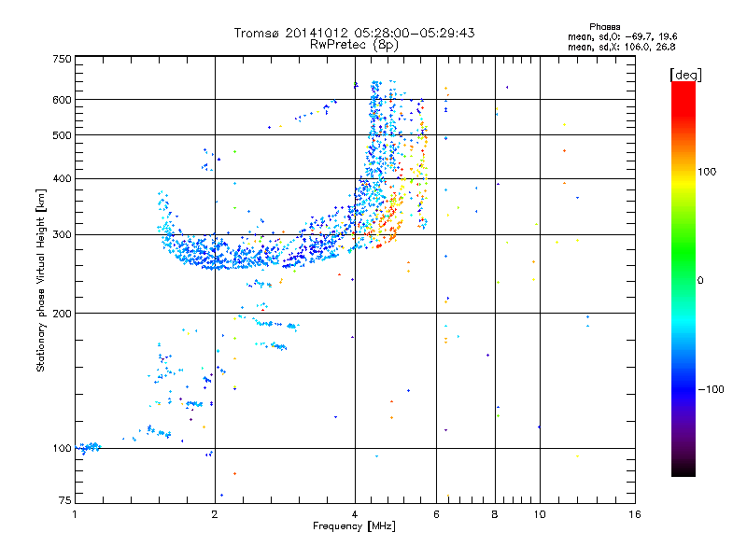Viewport: 747px width, 560px height.
Task: Click the 750 height tick label
Action: tap(62, 59)
